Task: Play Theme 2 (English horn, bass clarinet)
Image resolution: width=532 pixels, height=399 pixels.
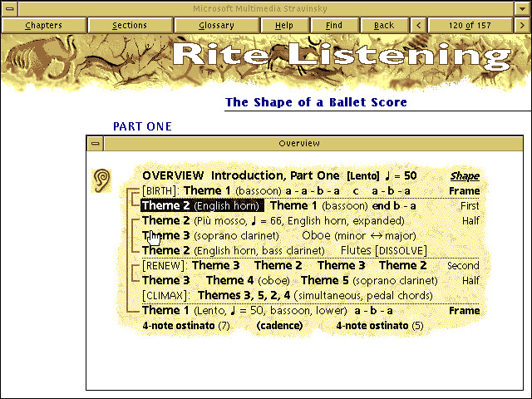Action: coord(234,250)
